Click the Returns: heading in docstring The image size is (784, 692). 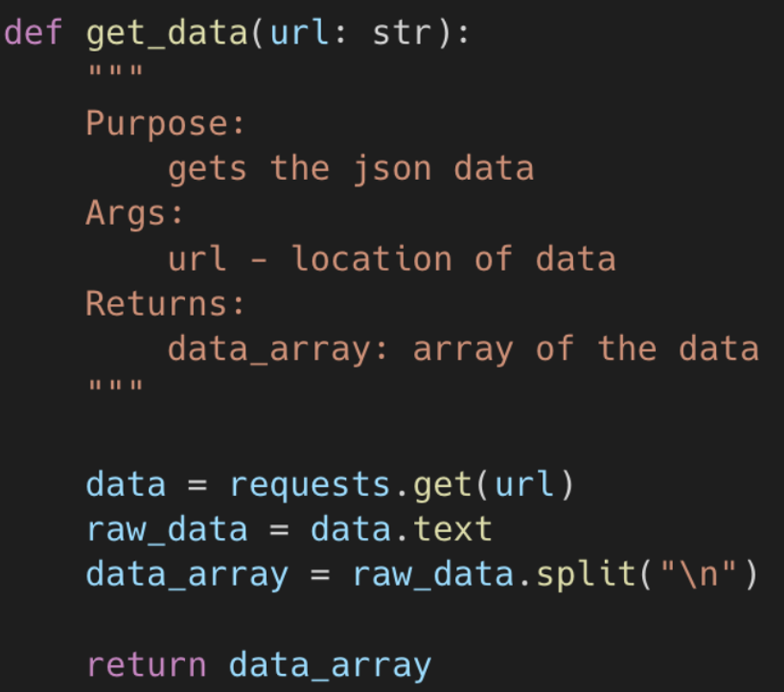pos(165,304)
